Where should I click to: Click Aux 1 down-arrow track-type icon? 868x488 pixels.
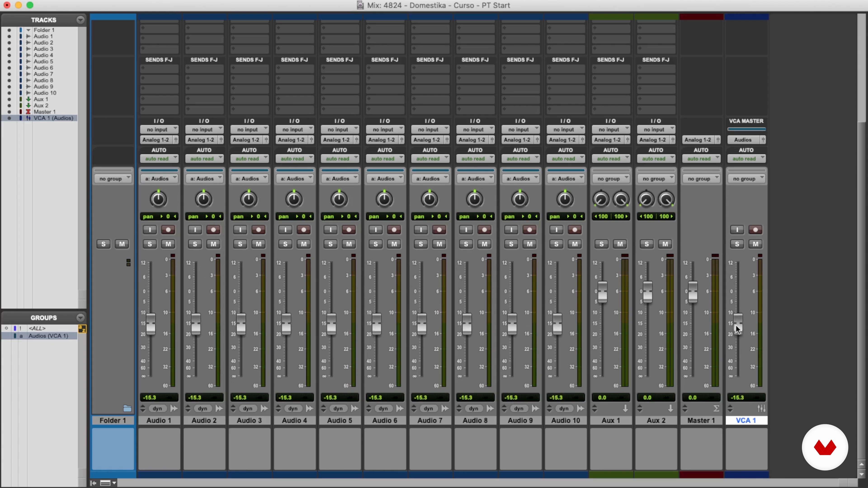pyautogui.click(x=625, y=408)
